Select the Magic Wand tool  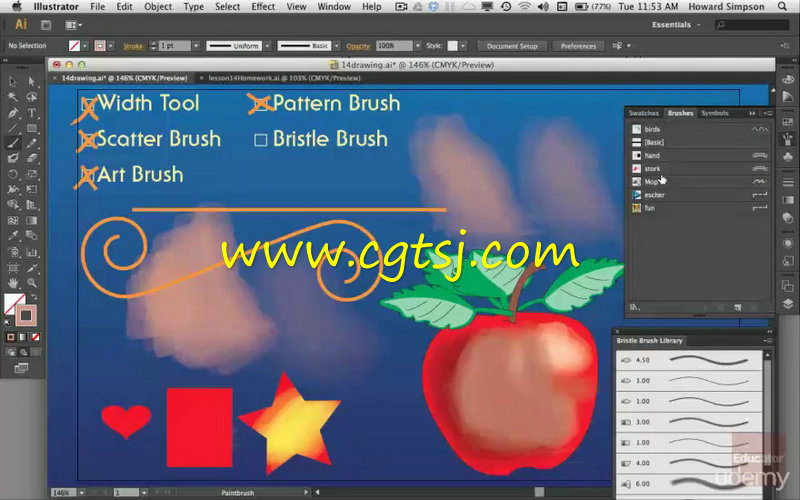[x=13, y=97]
